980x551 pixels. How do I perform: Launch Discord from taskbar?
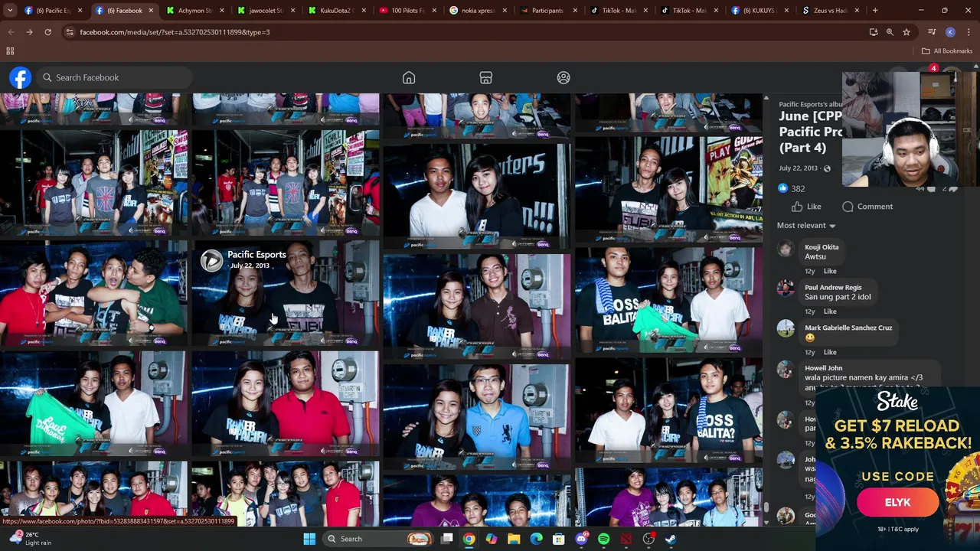click(581, 539)
